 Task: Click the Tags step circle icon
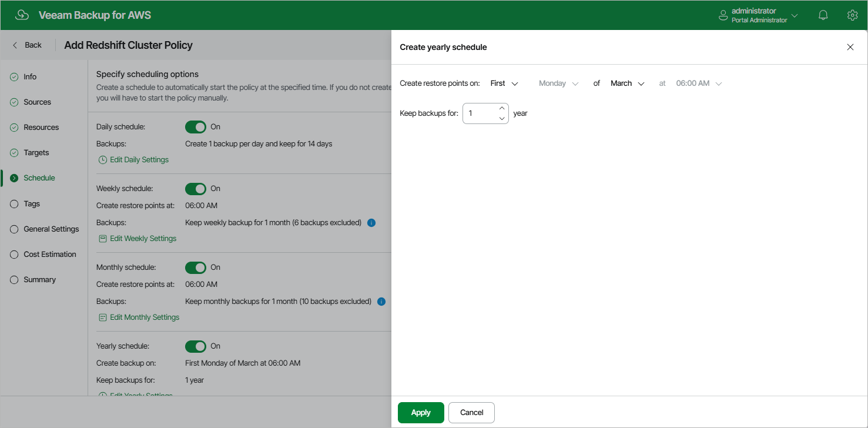(x=15, y=204)
